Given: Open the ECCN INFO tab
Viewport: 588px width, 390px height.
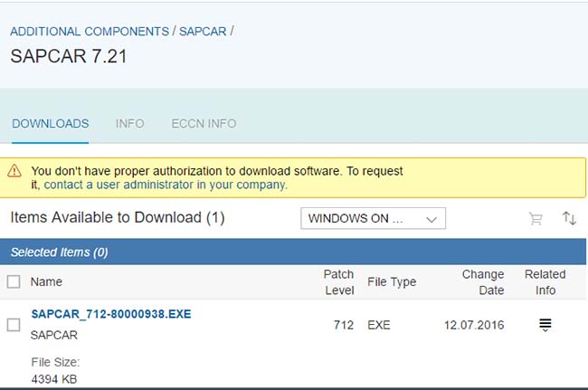Looking at the screenshot, I should coord(204,124).
